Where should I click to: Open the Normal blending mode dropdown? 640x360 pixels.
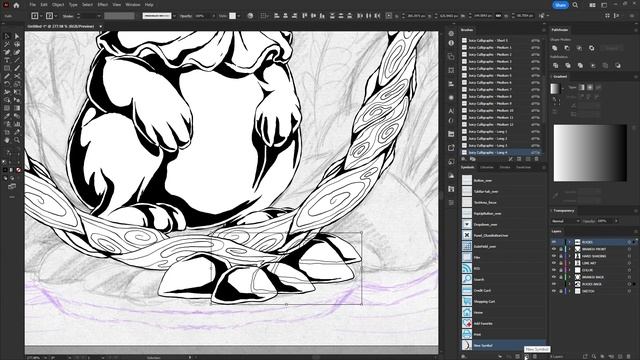tap(566, 221)
